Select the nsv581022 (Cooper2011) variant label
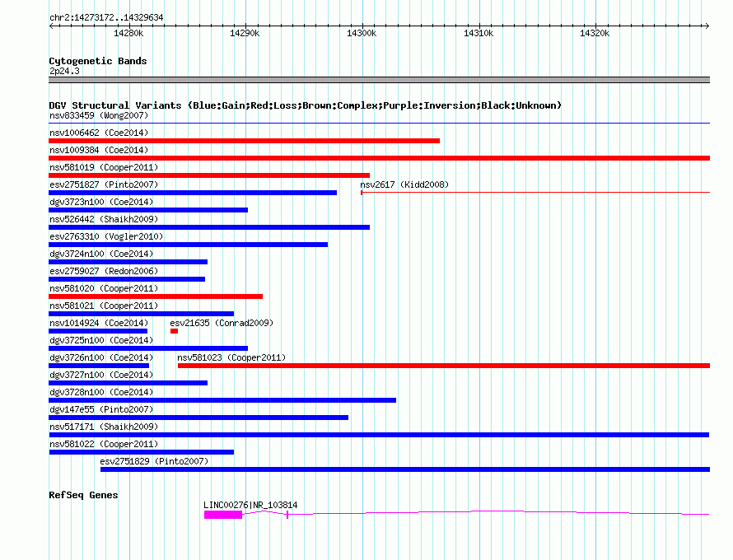 (x=104, y=444)
